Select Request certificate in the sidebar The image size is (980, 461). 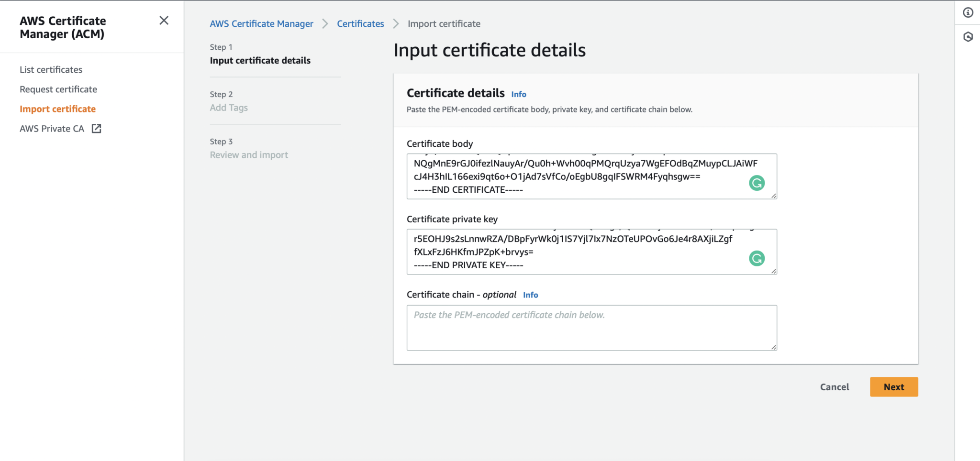coord(58,89)
